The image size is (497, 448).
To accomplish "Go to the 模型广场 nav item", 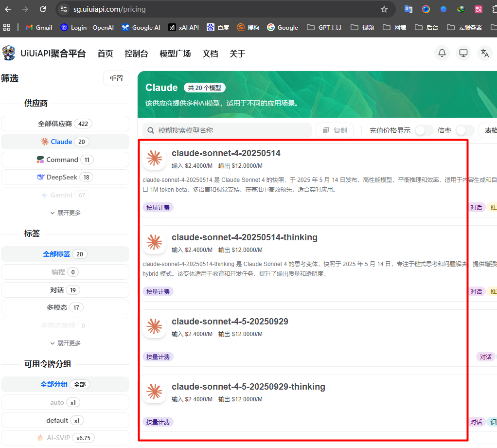I will tap(175, 54).
